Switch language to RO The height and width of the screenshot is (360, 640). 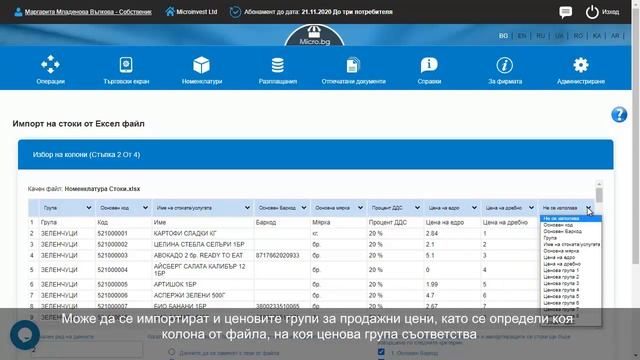(578, 36)
